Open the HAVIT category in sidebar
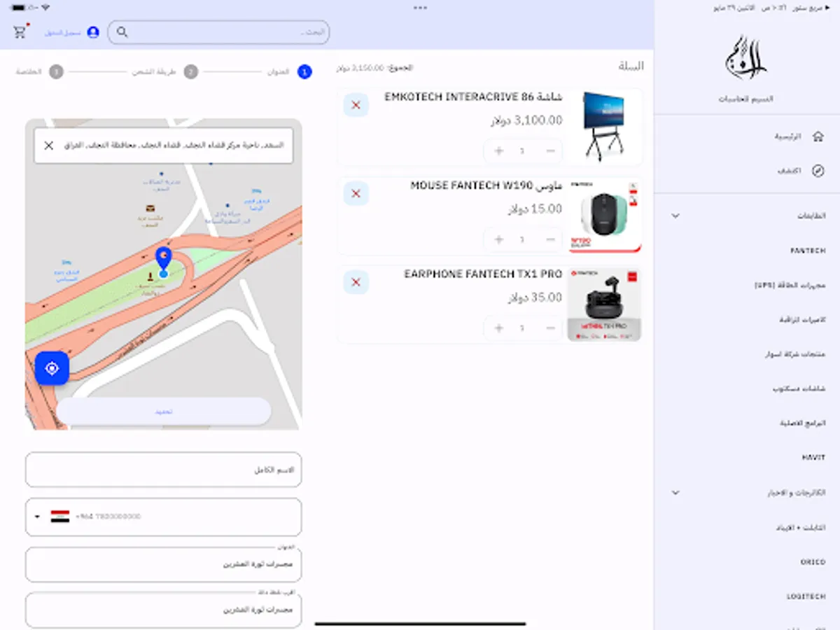840x630 pixels. [813, 458]
